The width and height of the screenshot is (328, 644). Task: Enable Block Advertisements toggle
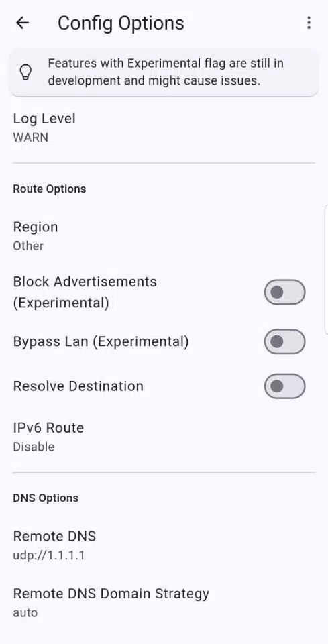coord(284,292)
